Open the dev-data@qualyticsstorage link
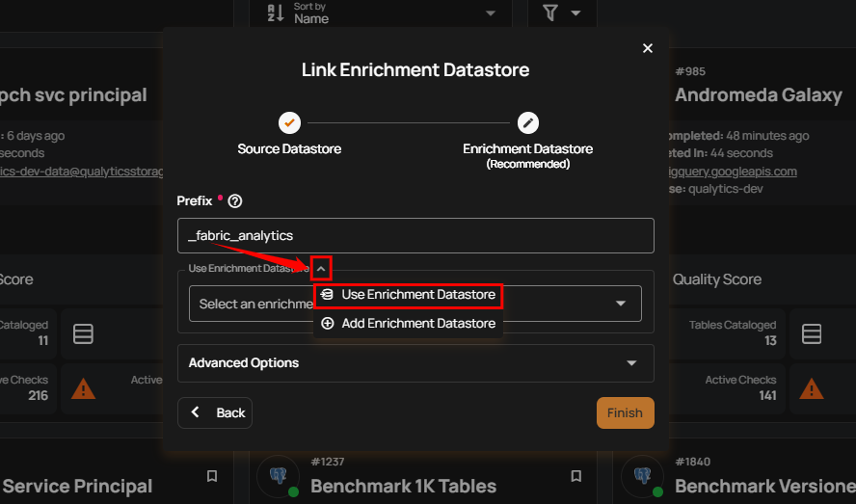This screenshot has height=504, width=856. click(81, 172)
